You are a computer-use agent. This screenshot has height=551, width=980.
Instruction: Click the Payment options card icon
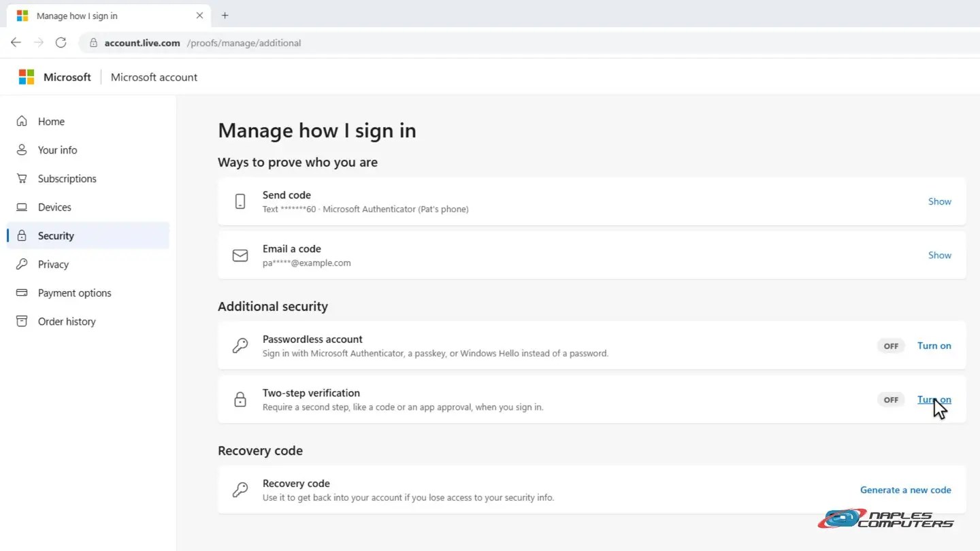(x=22, y=293)
